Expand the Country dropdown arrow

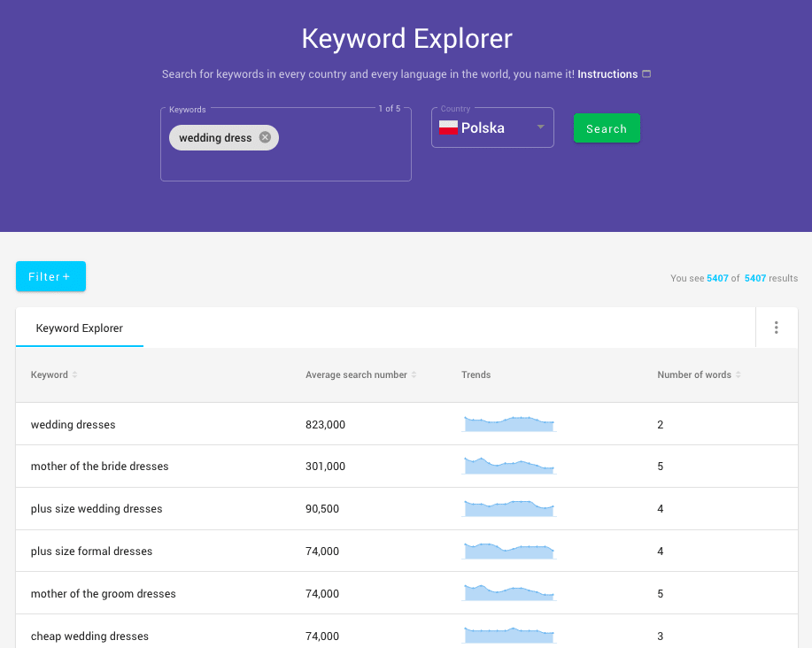coord(540,127)
